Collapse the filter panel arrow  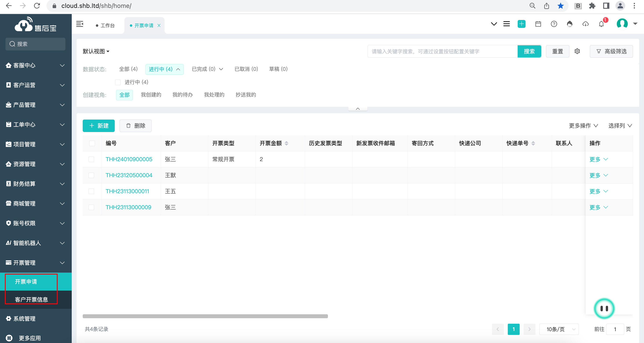click(x=358, y=109)
